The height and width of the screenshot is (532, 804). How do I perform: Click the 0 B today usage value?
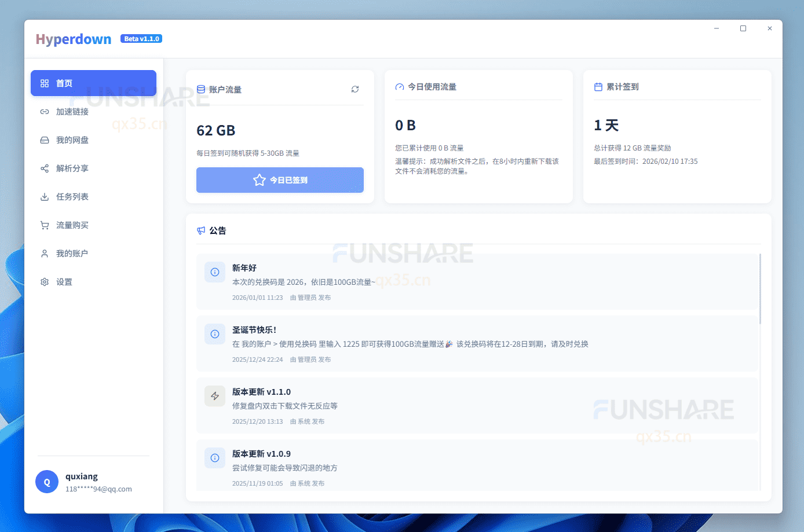click(x=405, y=126)
